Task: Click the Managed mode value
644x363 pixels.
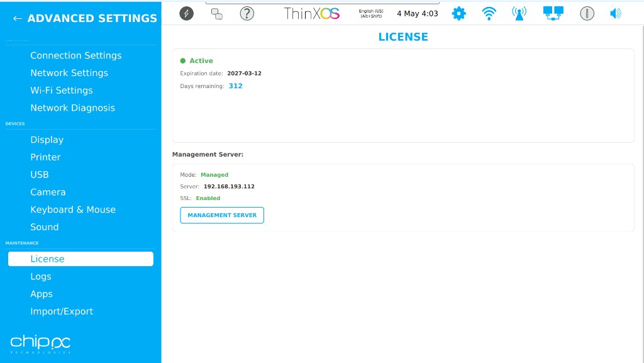Action: point(214,175)
